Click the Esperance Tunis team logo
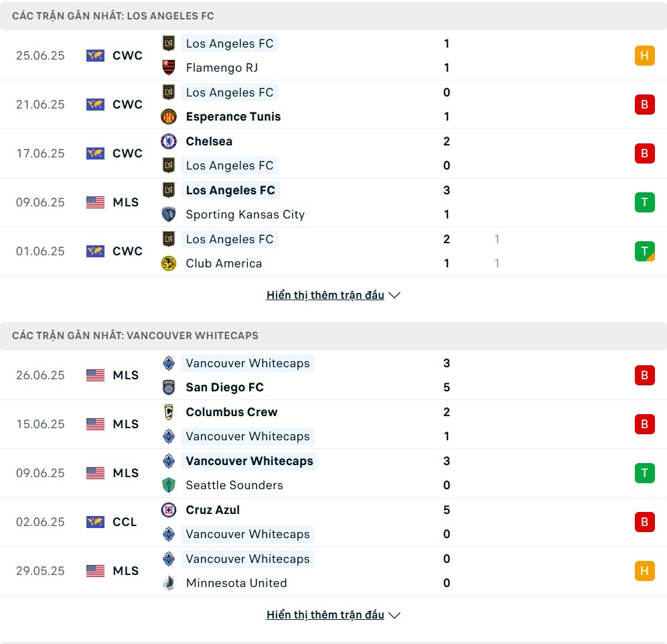This screenshot has width=667, height=644. pyautogui.click(x=169, y=117)
